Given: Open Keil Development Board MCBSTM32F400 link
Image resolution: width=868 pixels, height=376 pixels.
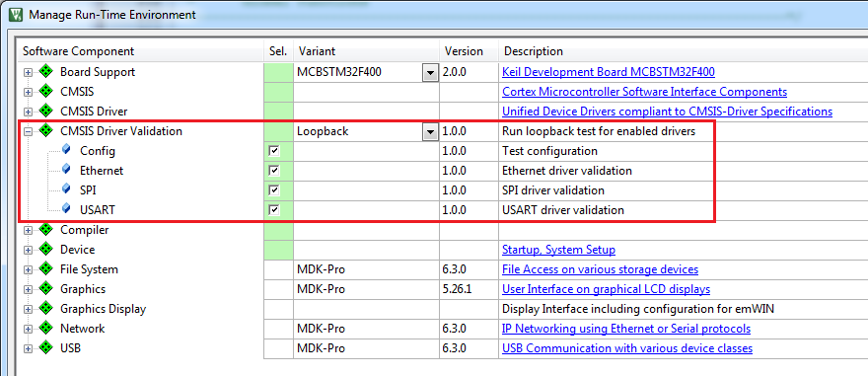Looking at the screenshot, I should click(609, 72).
